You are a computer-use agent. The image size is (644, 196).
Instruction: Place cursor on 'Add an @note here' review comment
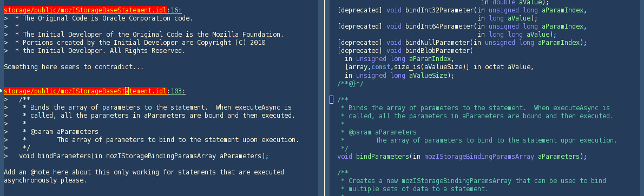tap(144, 177)
